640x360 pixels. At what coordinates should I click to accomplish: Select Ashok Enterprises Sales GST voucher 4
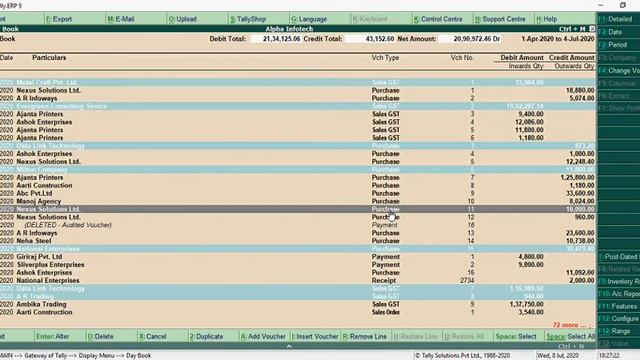click(298, 122)
